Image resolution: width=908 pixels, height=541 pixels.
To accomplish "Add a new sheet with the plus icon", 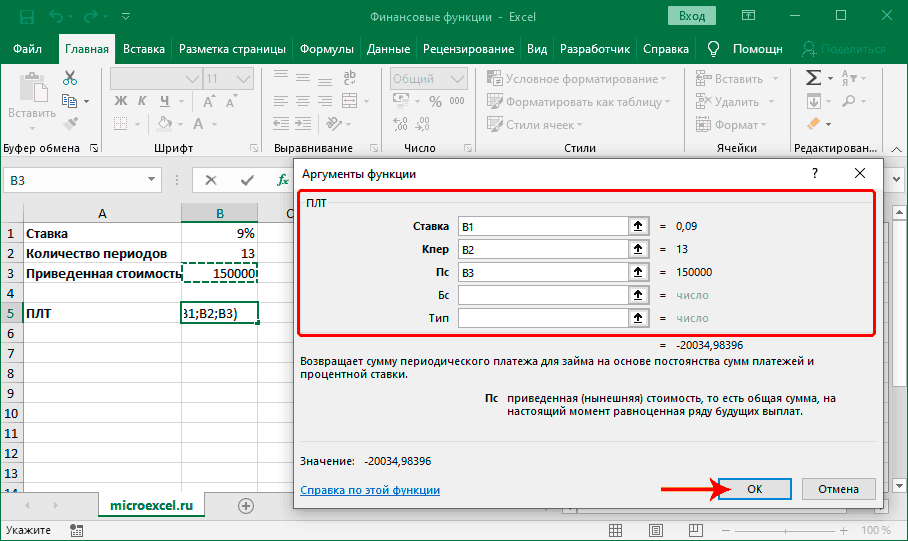I will [x=246, y=506].
